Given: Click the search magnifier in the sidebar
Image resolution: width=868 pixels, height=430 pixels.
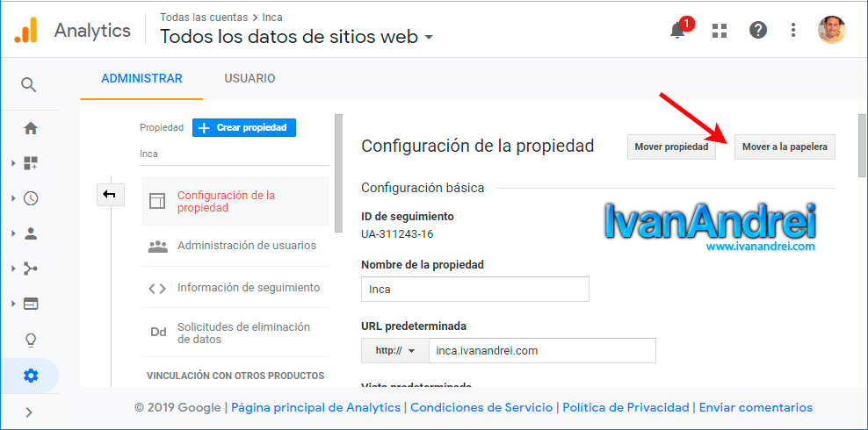Looking at the screenshot, I should 29,85.
